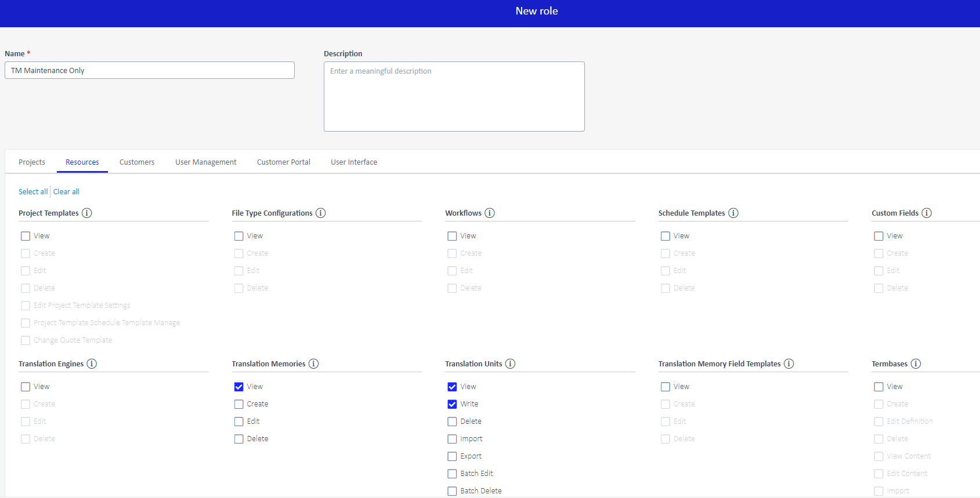The image size is (980, 498).
Task: Open the Customers tab
Action: pyautogui.click(x=137, y=162)
